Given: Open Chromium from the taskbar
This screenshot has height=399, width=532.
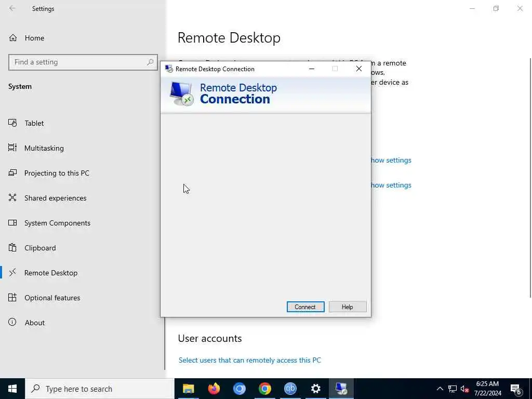Looking at the screenshot, I should [239, 389].
